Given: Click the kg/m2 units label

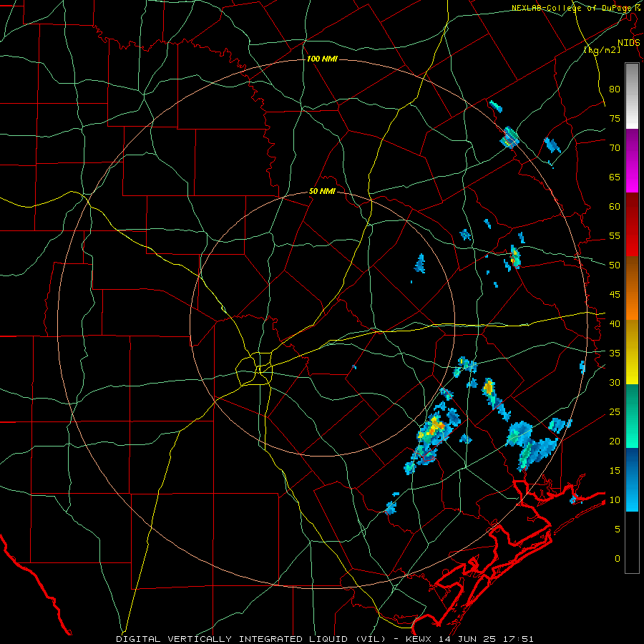Looking at the screenshot, I should click(x=602, y=50).
